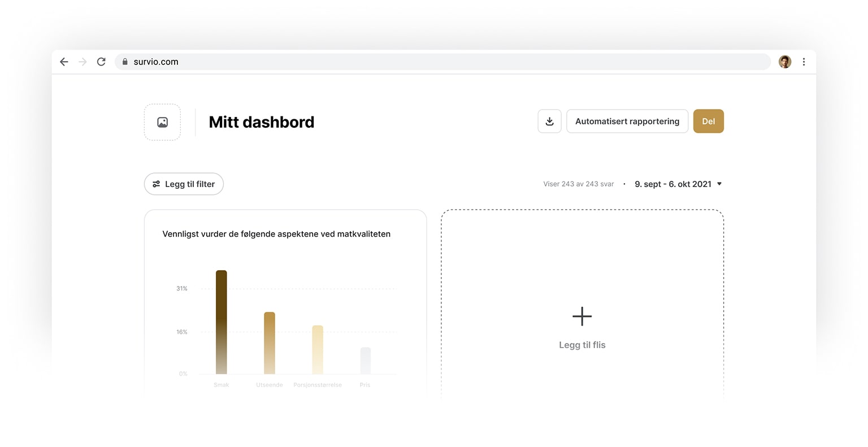Image resolution: width=868 pixels, height=447 pixels.
Task: Click the matkvaliteten chart title
Action: click(x=276, y=233)
